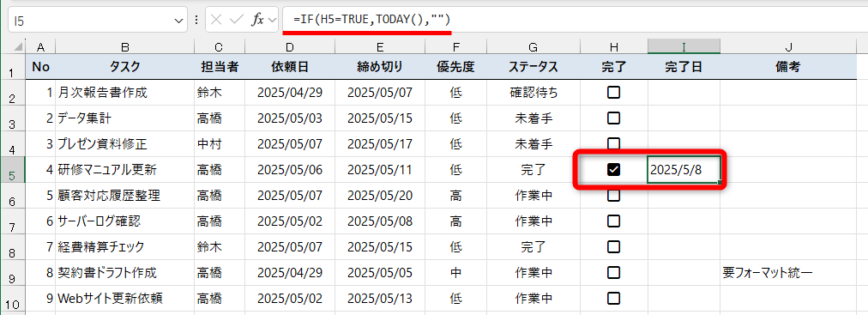Select the 研修マニュアル更新 task cell
Image resolution: width=868 pixels, height=315 pixels.
124,169
